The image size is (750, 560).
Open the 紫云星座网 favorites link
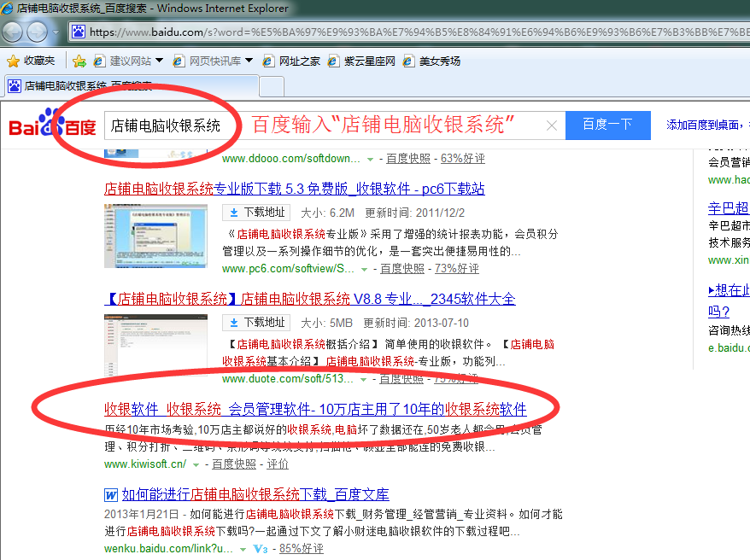coord(361,61)
